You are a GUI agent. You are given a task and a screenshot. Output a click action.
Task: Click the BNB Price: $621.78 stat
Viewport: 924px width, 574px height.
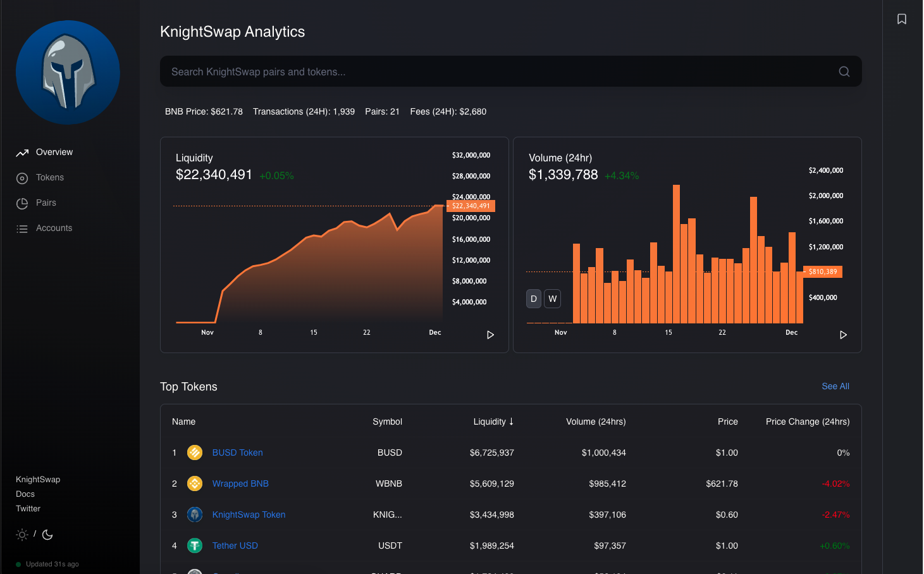[x=204, y=111]
